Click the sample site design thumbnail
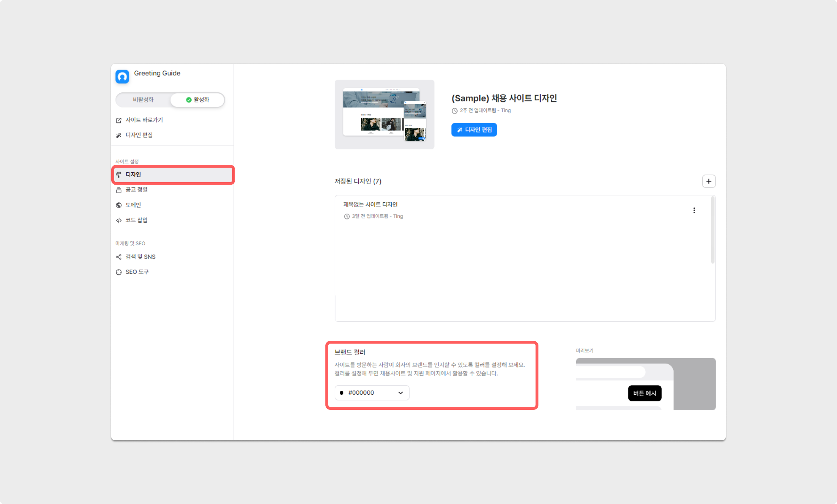Screen dimensions: 837x504 coord(384,114)
